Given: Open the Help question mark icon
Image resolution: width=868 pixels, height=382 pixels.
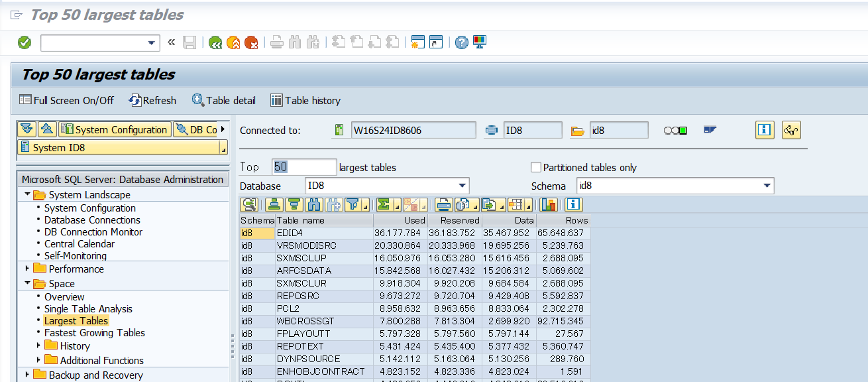Looking at the screenshot, I should click(462, 42).
